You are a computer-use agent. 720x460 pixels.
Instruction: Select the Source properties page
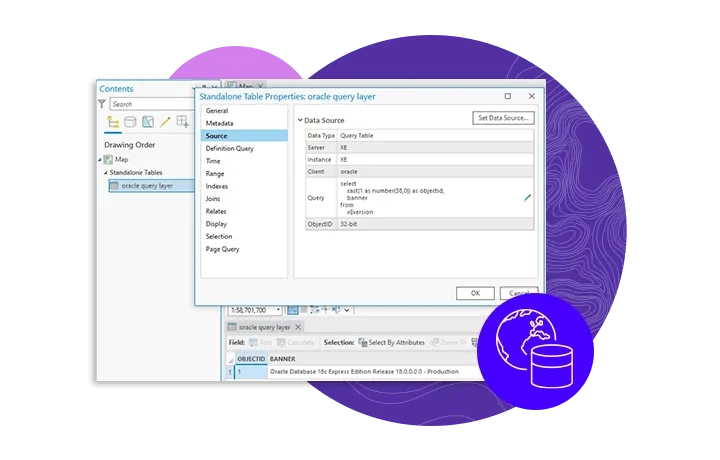244,136
